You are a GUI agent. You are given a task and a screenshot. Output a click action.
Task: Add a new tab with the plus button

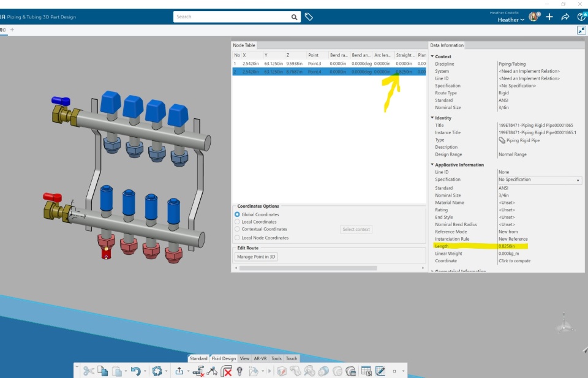pyautogui.click(x=12, y=29)
